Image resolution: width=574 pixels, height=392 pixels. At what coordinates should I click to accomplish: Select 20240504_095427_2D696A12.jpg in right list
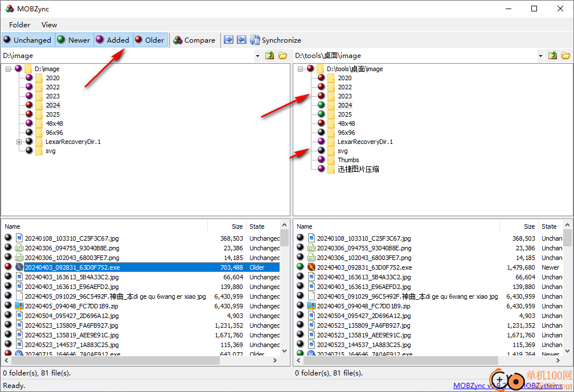coord(364,316)
